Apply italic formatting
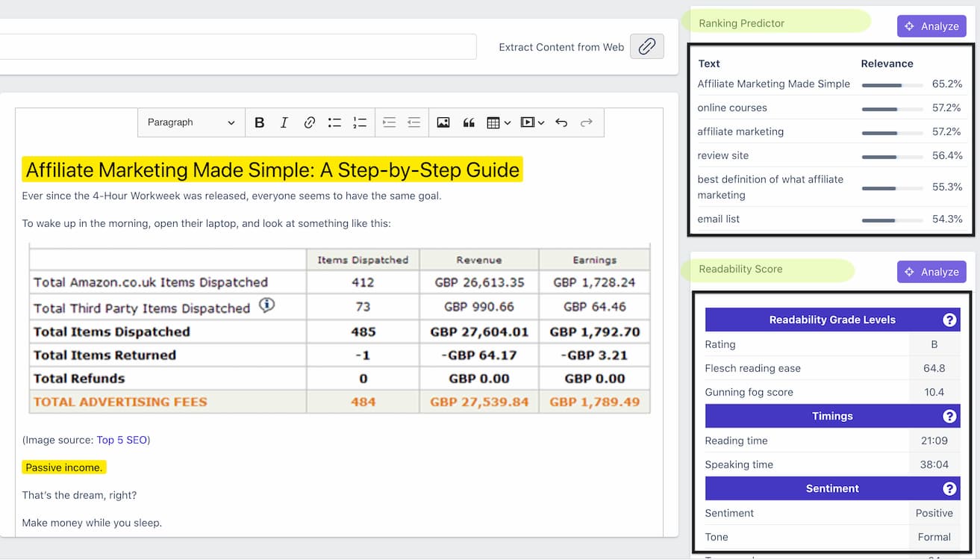Viewport: 980px width, 560px height. [284, 122]
